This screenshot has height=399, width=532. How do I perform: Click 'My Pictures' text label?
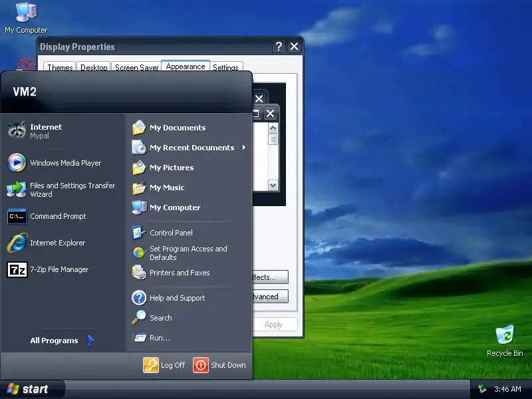(x=172, y=168)
